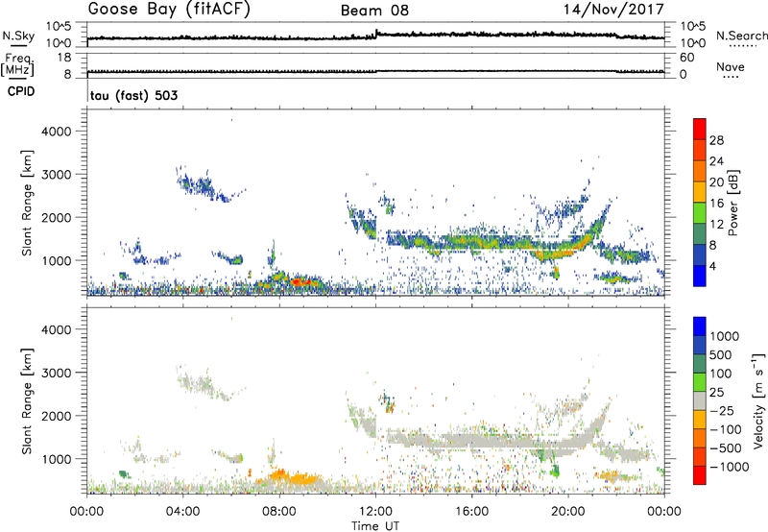Pick the yellow segment of power colorbar
The width and height of the screenshot is (768, 532).
(x=700, y=192)
